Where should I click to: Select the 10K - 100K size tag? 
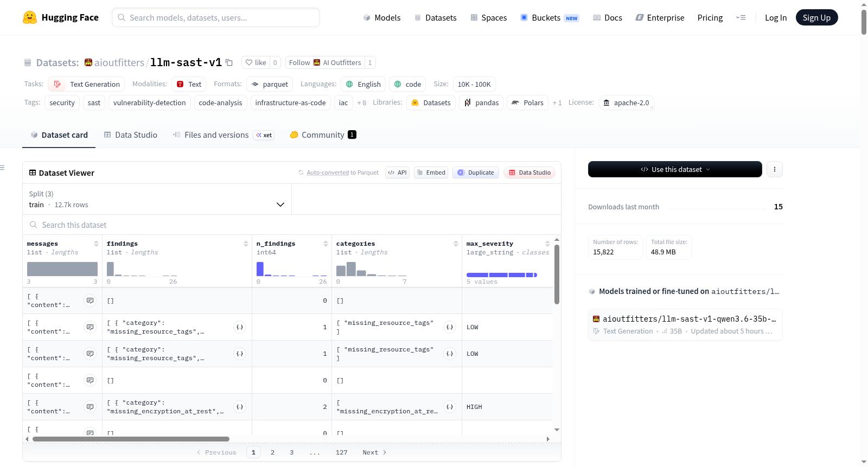point(474,84)
